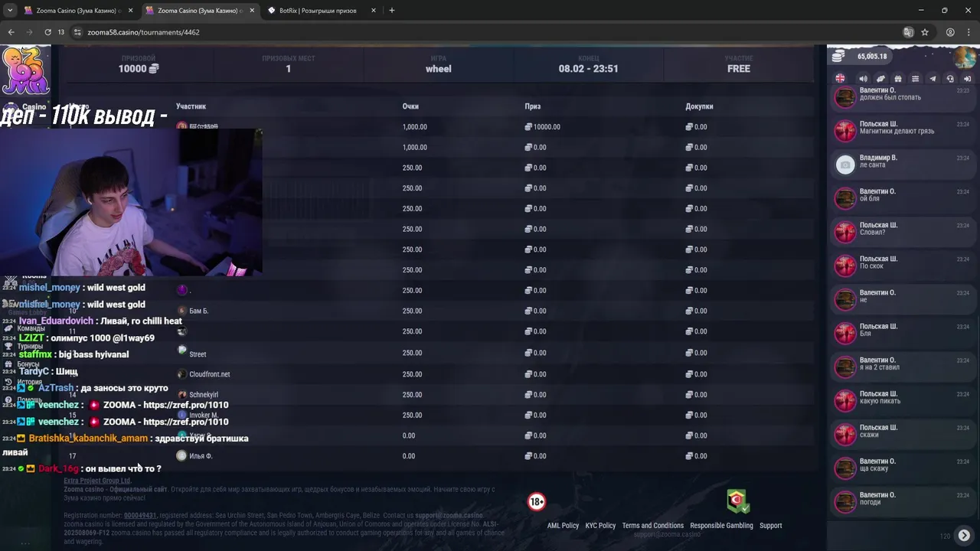Select participant Schnekyirl

pyautogui.click(x=204, y=395)
